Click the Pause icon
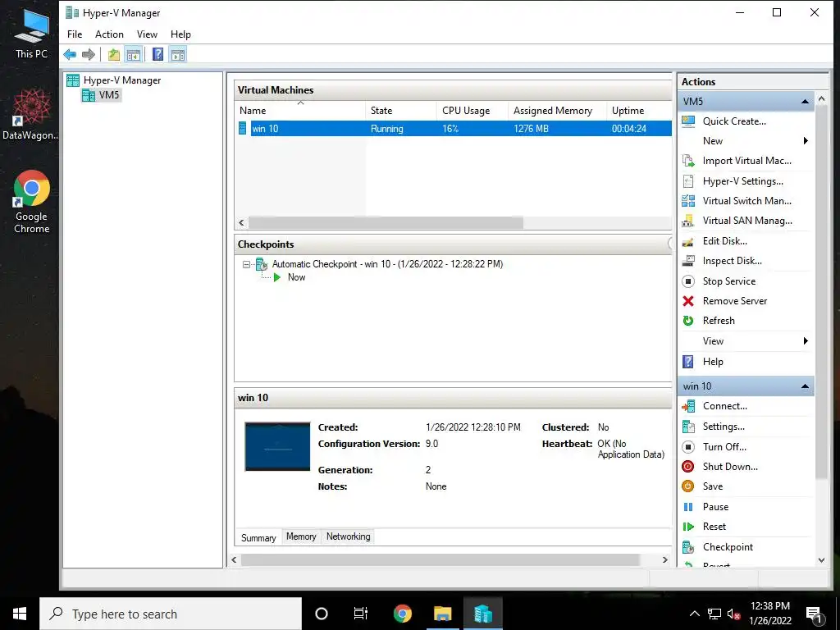The height and width of the screenshot is (630, 840). tap(688, 507)
